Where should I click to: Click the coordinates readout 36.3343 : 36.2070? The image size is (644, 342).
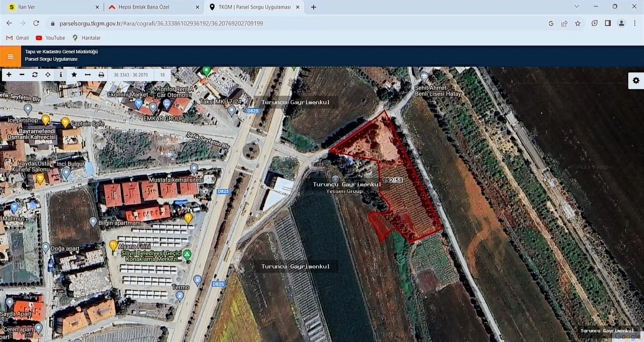[131, 75]
